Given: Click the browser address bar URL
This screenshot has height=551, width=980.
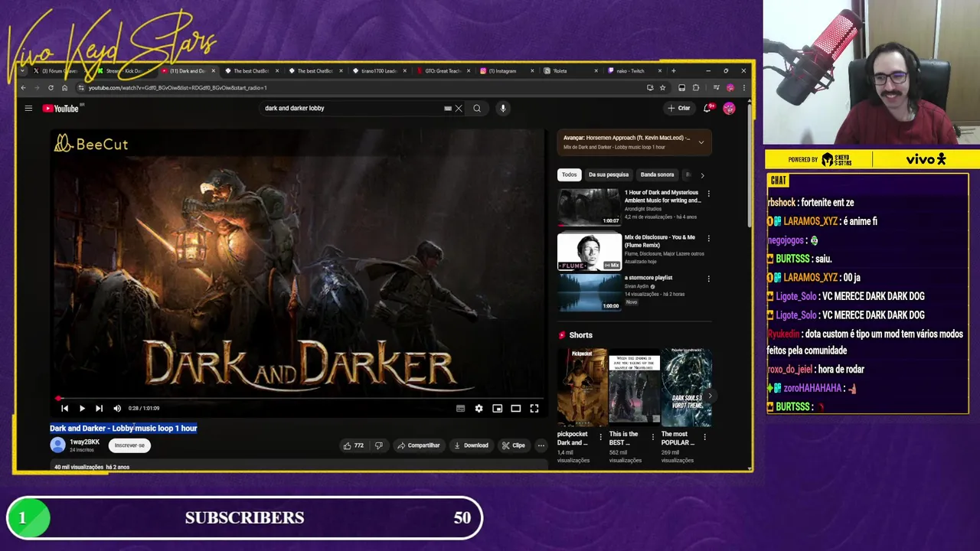Looking at the screenshot, I should pos(178,88).
